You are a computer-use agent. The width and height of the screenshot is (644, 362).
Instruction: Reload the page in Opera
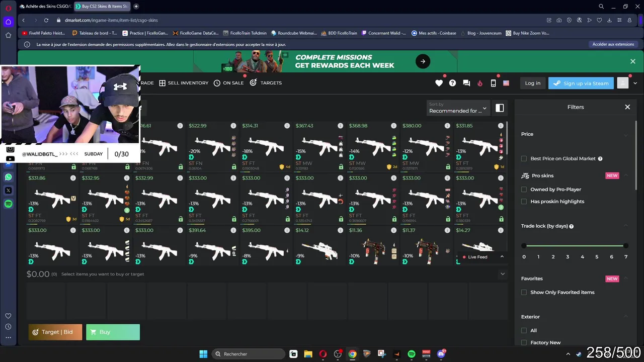click(x=46, y=20)
